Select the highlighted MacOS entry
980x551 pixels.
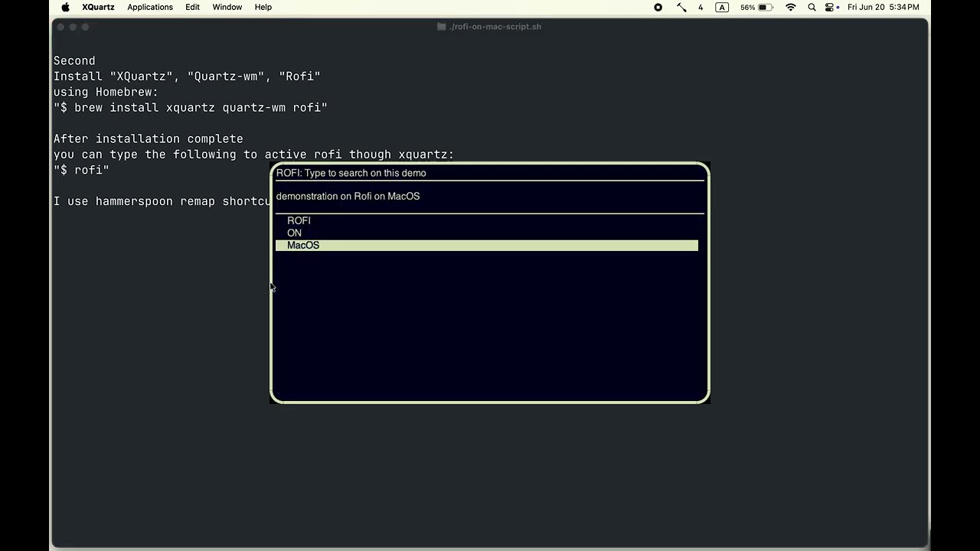coord(487,245)
